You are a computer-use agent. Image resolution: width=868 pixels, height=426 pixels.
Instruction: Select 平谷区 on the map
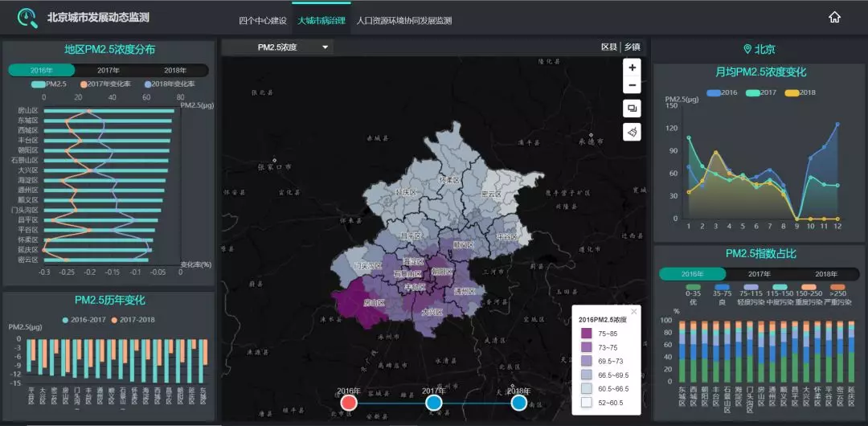click(x=506, y=236)
